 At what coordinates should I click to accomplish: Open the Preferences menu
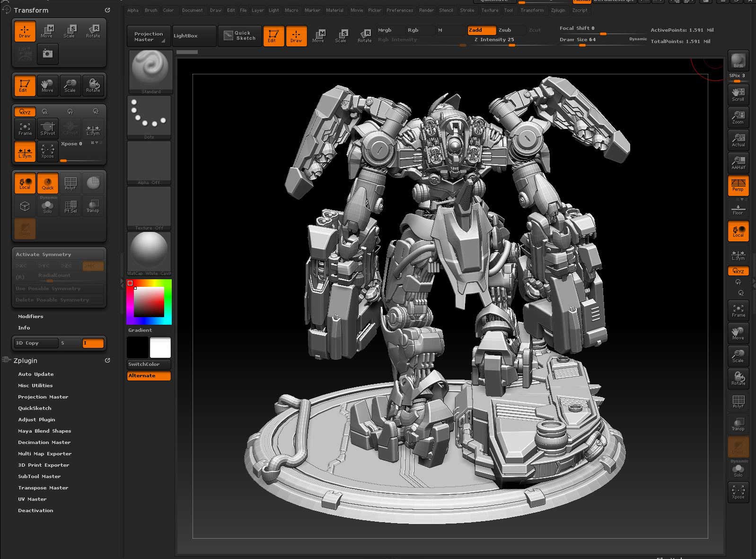(399, 10)
